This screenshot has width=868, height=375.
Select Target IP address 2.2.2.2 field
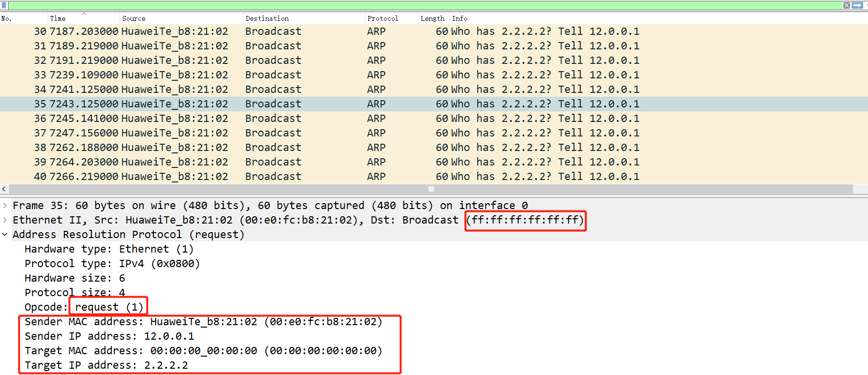106,365
